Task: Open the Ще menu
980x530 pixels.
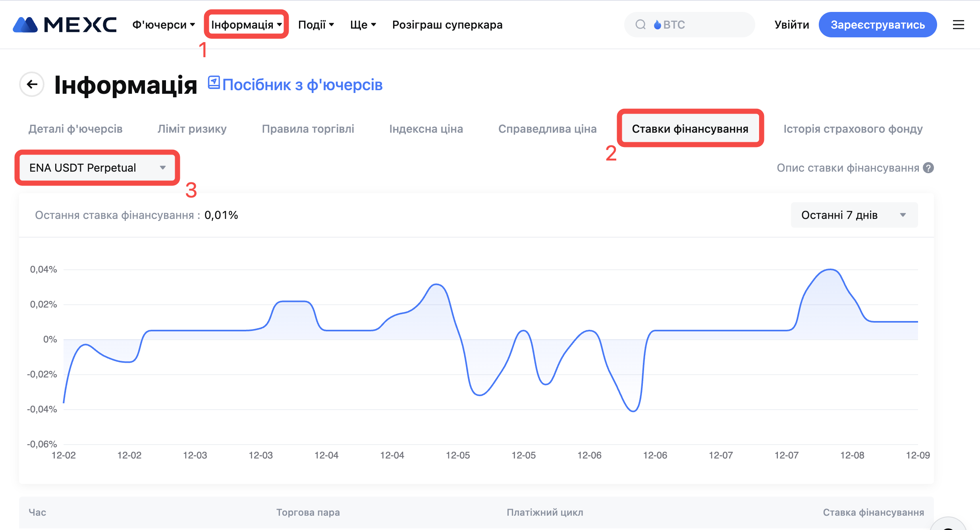Action: click(x=363, y=25)
